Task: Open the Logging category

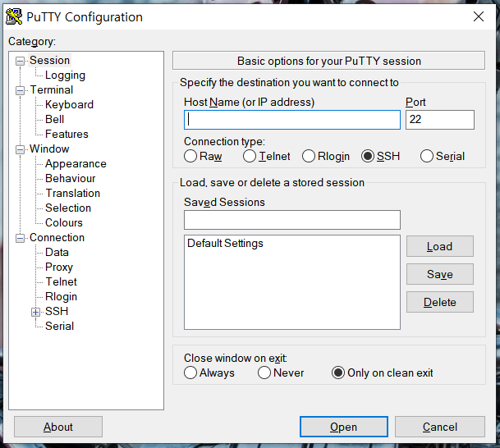Action: 65,75
